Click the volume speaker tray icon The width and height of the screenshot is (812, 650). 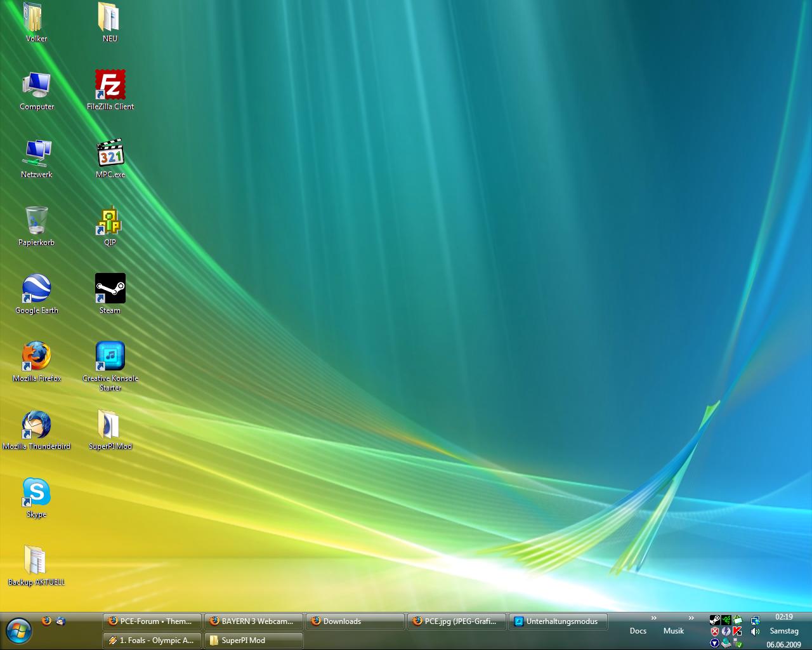(755, 632)
